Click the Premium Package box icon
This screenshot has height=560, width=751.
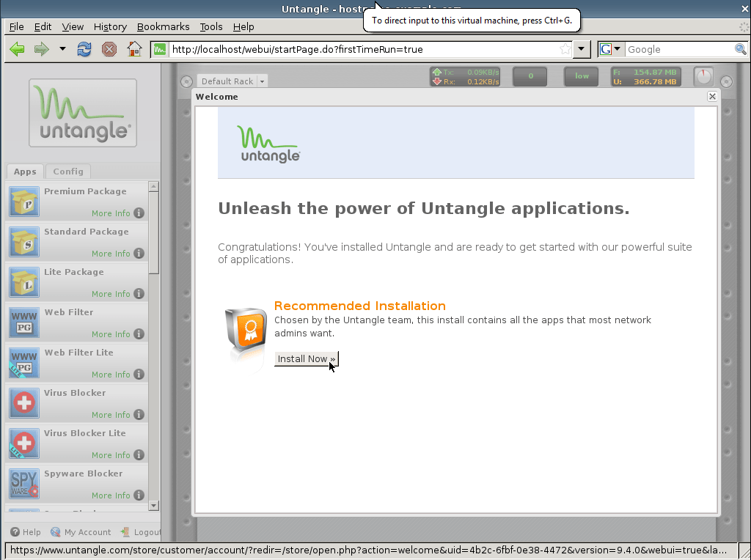[x=24, y=202]
